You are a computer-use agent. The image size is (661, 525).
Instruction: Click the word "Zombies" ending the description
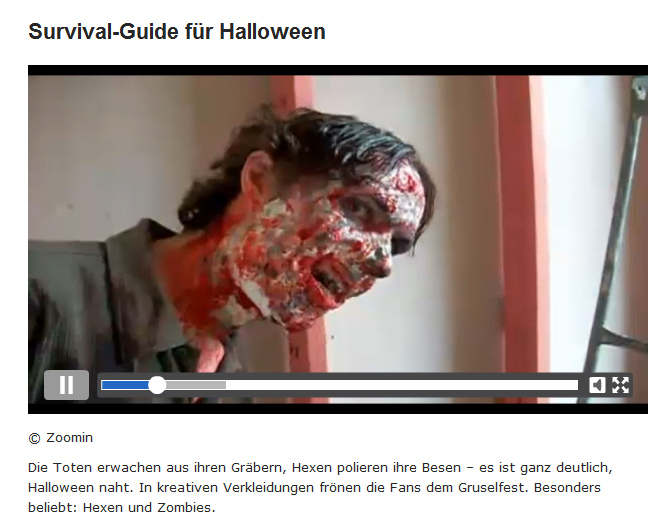tap(184, 507)
